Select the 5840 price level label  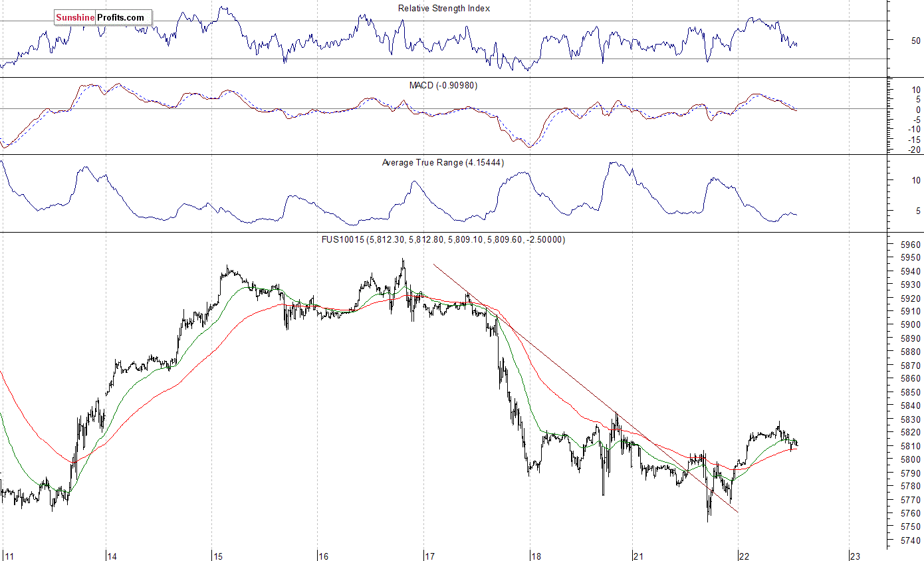point(911,406)
